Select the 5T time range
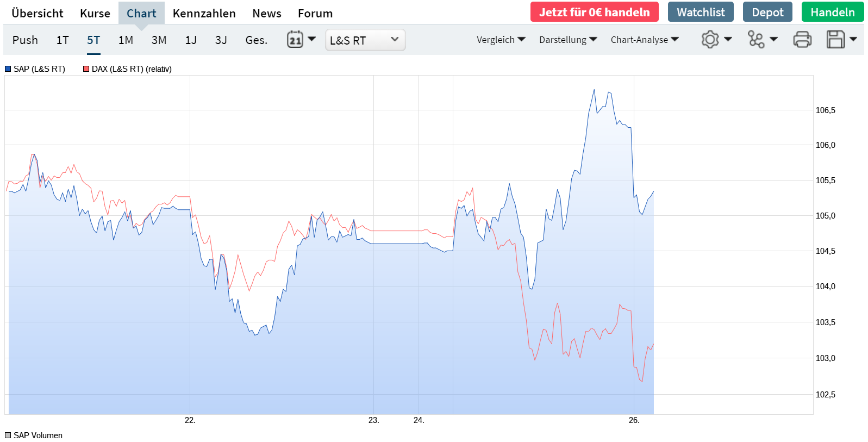The image size is (868, 442). [93, 40]
